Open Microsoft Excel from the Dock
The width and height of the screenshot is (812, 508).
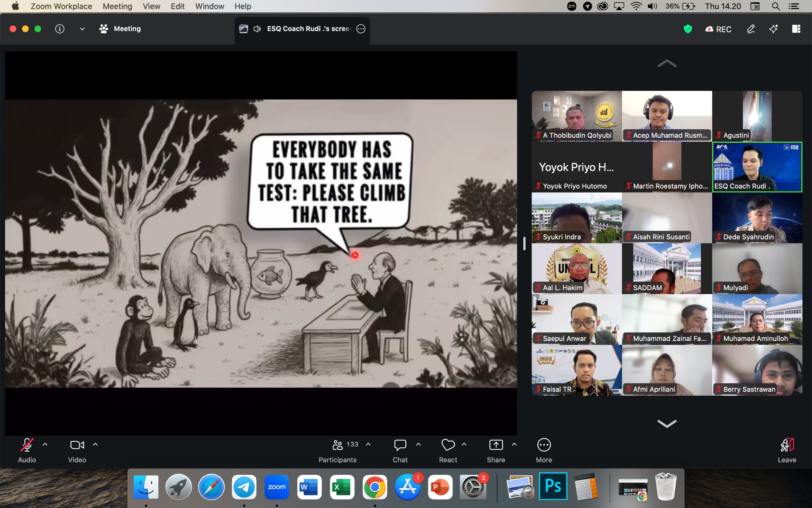(342, 487)
